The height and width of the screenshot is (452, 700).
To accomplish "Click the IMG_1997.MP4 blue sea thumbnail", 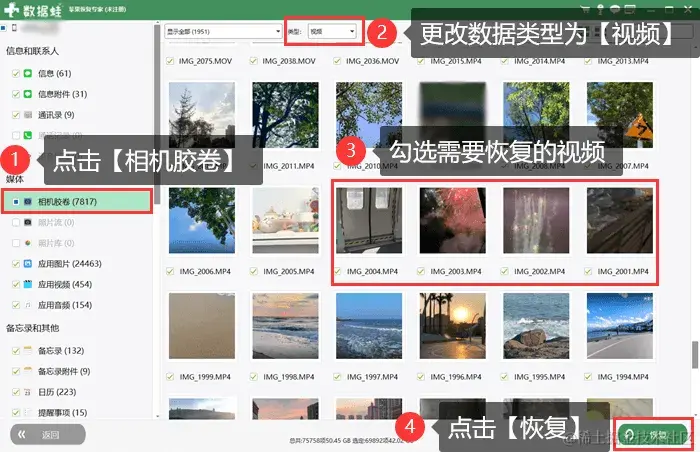I will pos(369,326).
